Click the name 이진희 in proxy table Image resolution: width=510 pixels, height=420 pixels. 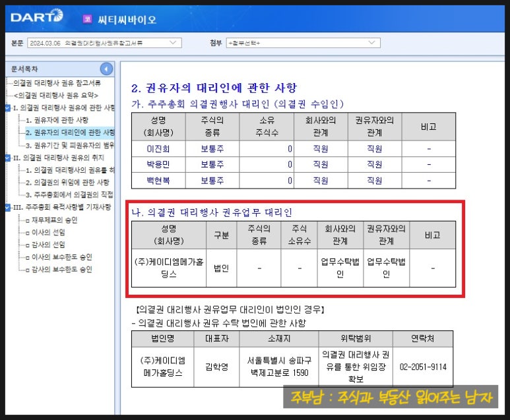(158, 148)
